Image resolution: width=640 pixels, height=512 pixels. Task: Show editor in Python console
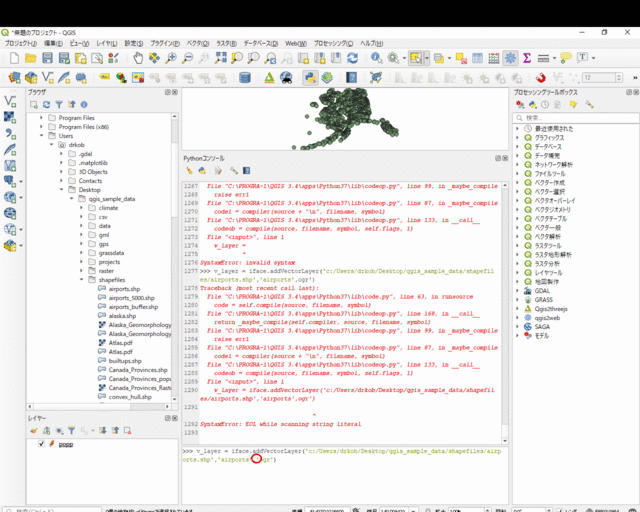(x=218, y=170)
